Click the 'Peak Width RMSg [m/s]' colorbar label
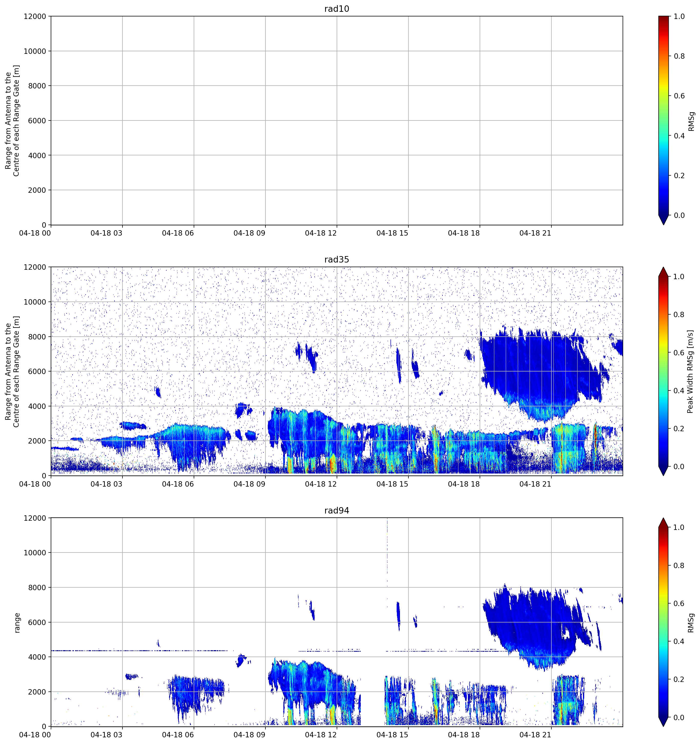700x744 pixels. [690, 371]
